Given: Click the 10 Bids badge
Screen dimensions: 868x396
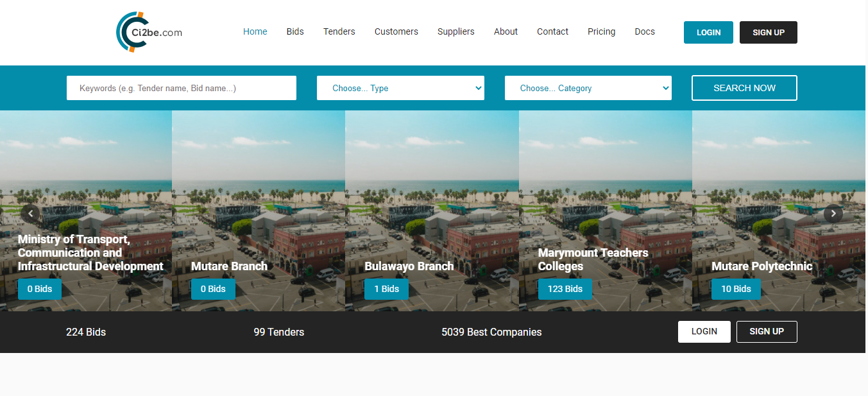Looking at the screenshot, I should click(736, 289).
